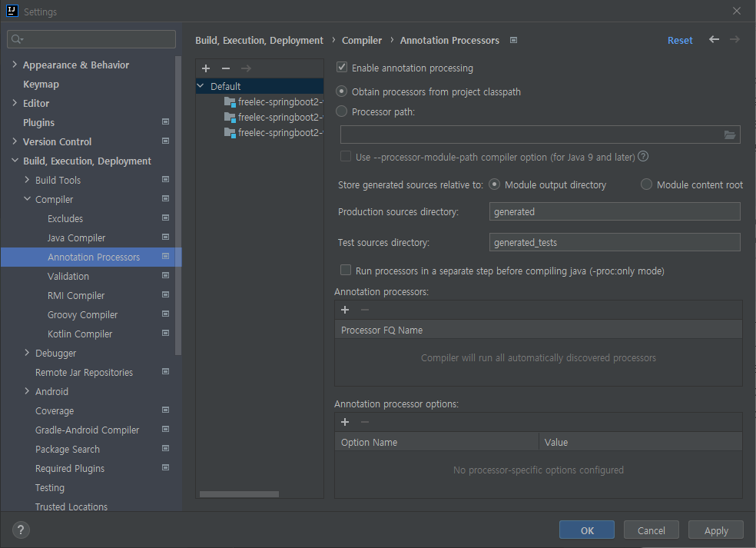Image resolution: width=756 pixels, height=548 pixels.
Task: Close the Settings dialog
Action: coord(736,11)
